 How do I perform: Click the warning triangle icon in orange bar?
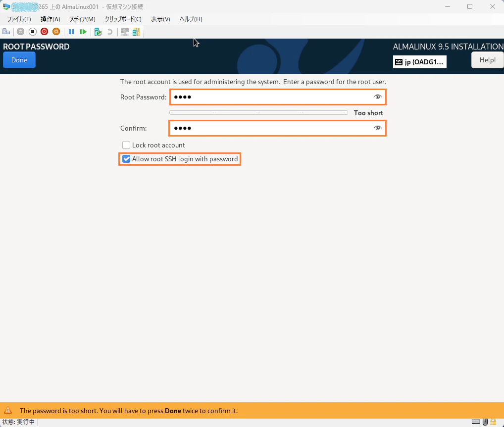[x=8, y=410]
